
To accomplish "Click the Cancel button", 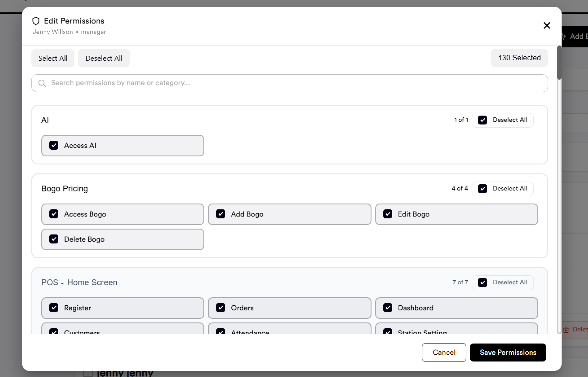I will pos(444,352).
